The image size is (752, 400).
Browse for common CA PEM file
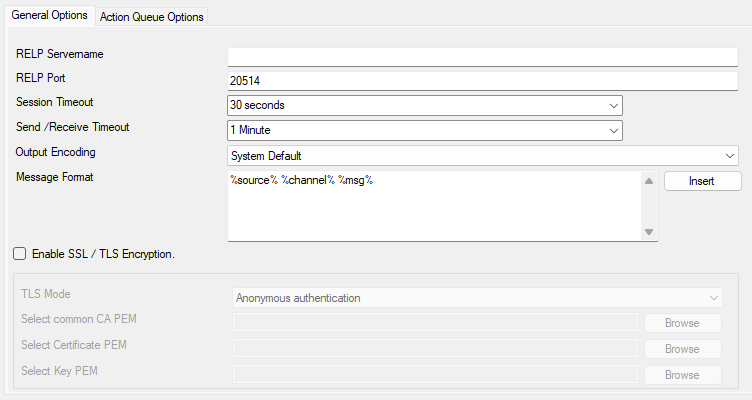(x=681, y=323)
